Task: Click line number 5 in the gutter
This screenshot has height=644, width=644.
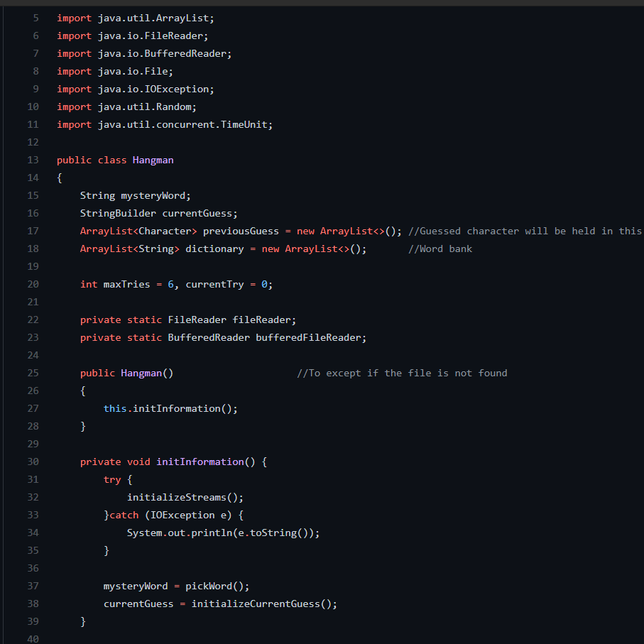Action: tap(35, 18)
